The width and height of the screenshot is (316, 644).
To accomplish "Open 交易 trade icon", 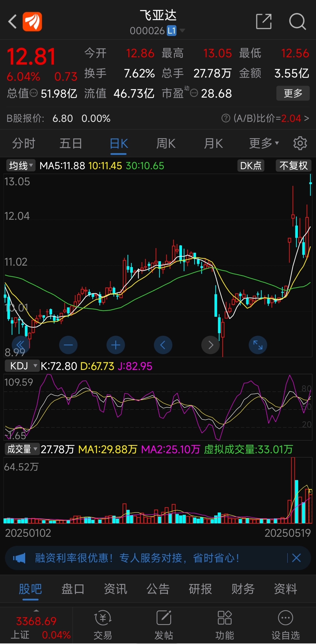I will [x=103, y=625].
